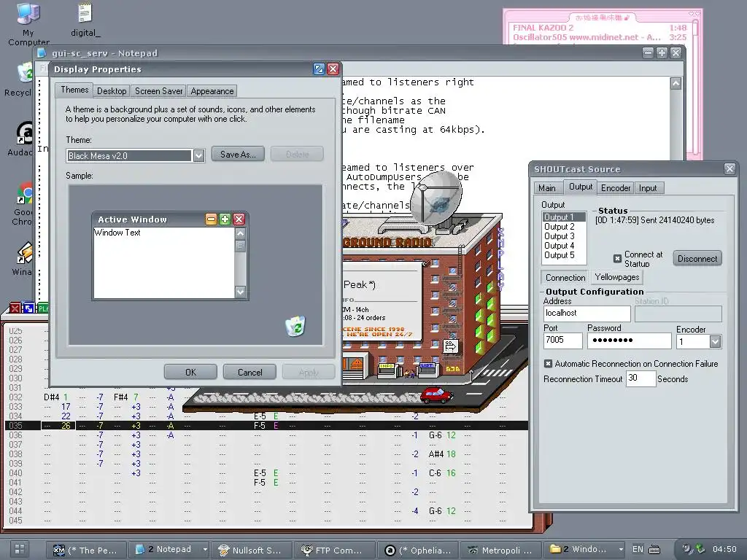Switch to Nullsoft S... taskbar item
The width and height of the screenshot is (747, 560).
click(x=251, y=550)
